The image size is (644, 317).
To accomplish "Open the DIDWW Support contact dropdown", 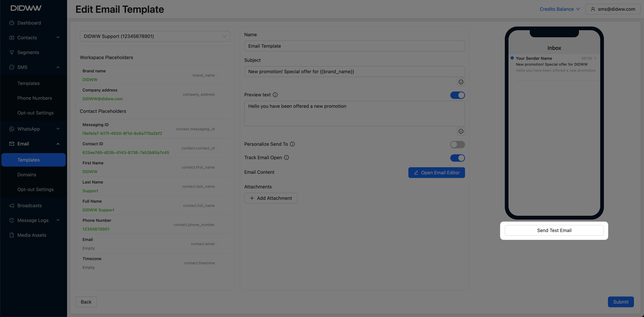I will coord(155,36).
